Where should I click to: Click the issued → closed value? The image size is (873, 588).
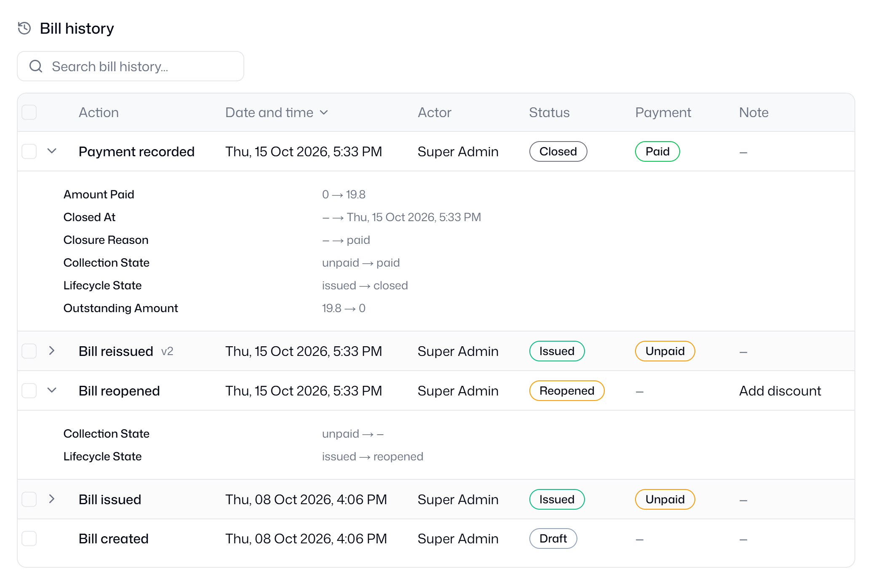pos(365,285)
